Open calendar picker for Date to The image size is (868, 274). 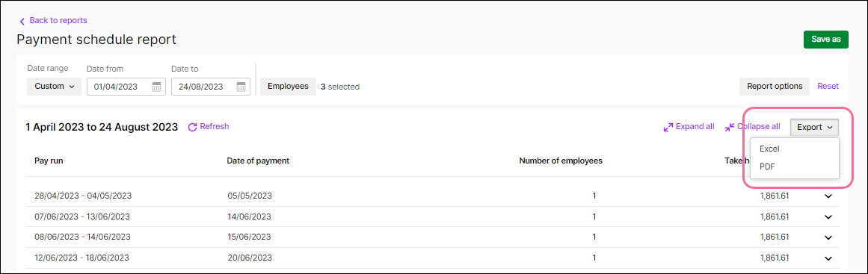pyautogui.click(x=241, y=87)
